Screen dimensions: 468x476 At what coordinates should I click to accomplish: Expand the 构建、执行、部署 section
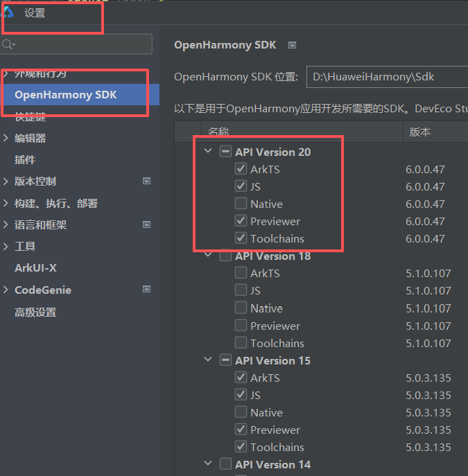[x=6, y=203]
